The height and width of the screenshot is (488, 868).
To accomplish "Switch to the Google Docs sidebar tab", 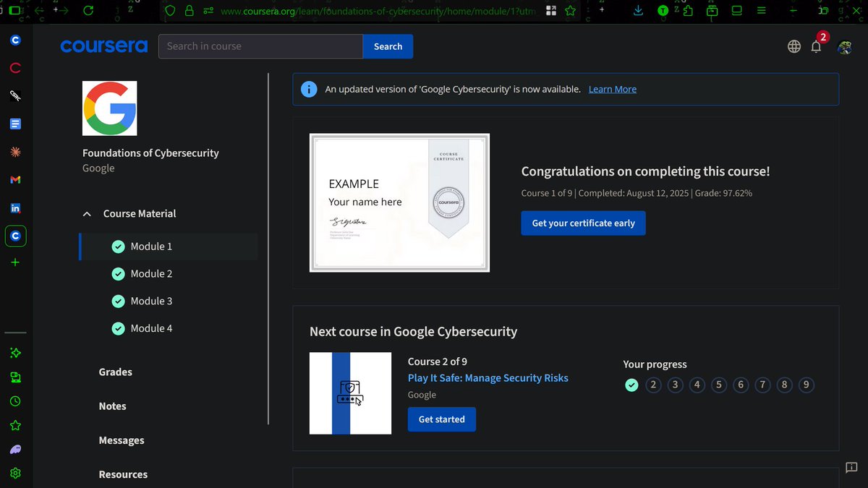I will (15, 124).
